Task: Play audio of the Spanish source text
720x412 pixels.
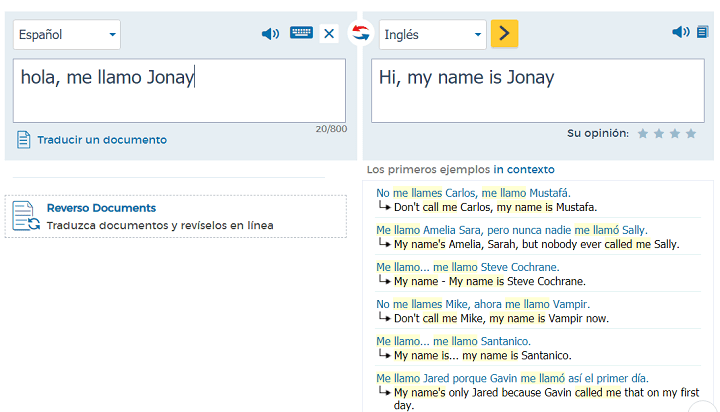Action: pos(270,34)
